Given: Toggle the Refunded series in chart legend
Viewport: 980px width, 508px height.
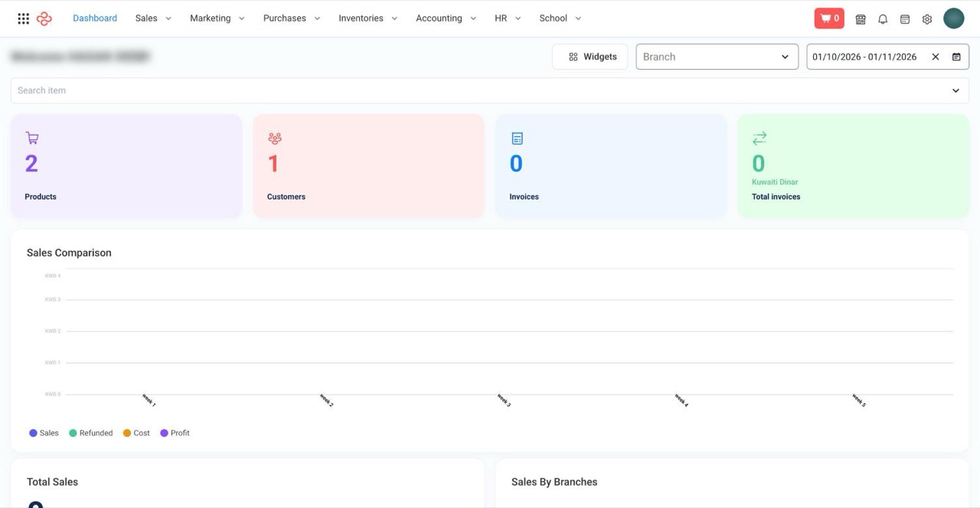Looking at the screenshot, I should [91, 433].
